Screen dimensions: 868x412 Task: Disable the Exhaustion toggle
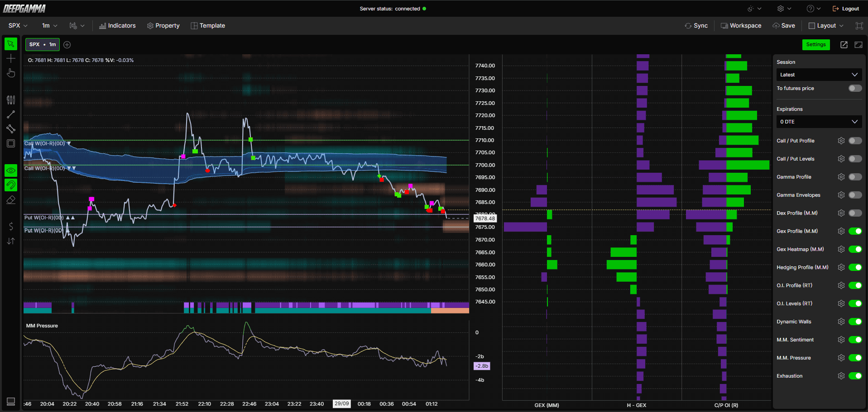[855, 376]
